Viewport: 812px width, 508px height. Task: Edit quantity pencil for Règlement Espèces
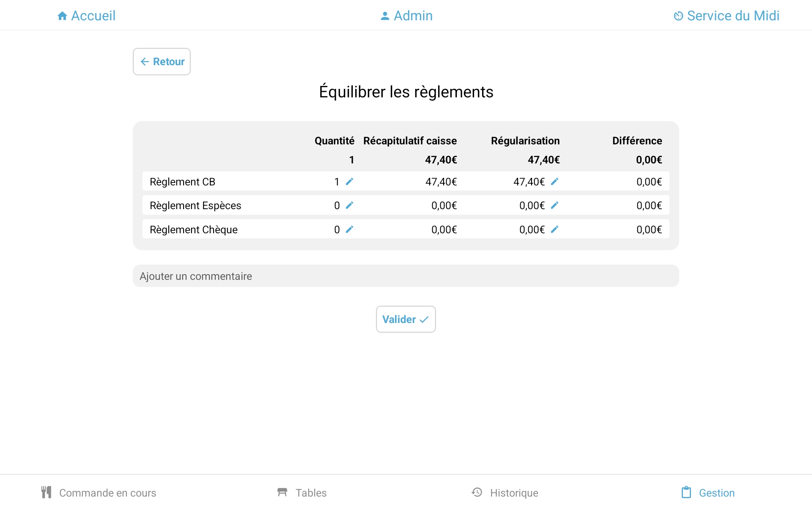point(349,205)
